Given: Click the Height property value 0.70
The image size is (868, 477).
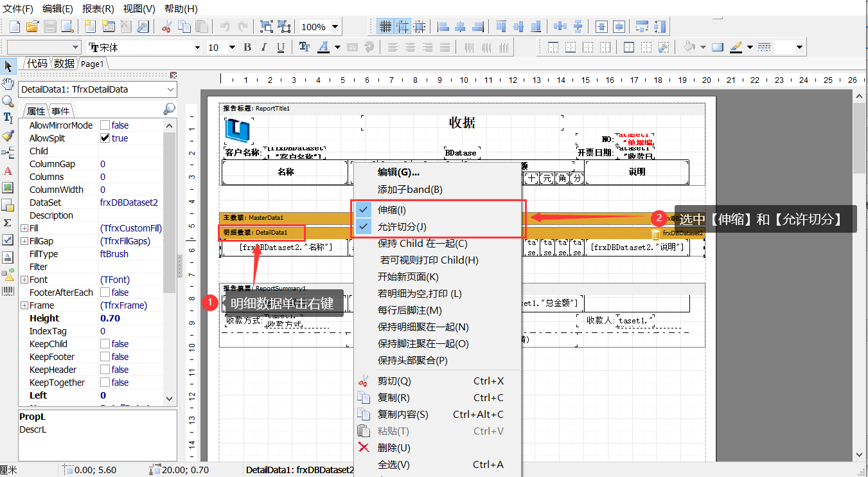Looking at the screenshot, I should [111, 318].
